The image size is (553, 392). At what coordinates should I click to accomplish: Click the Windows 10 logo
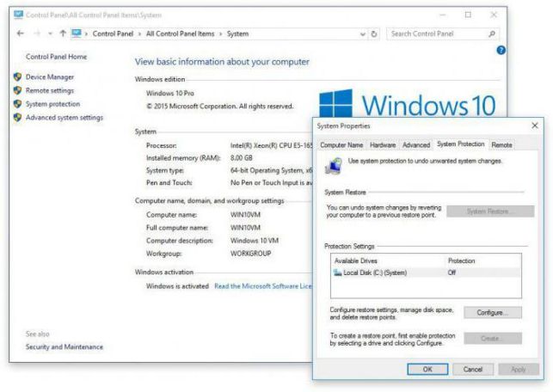click(408, 103)
